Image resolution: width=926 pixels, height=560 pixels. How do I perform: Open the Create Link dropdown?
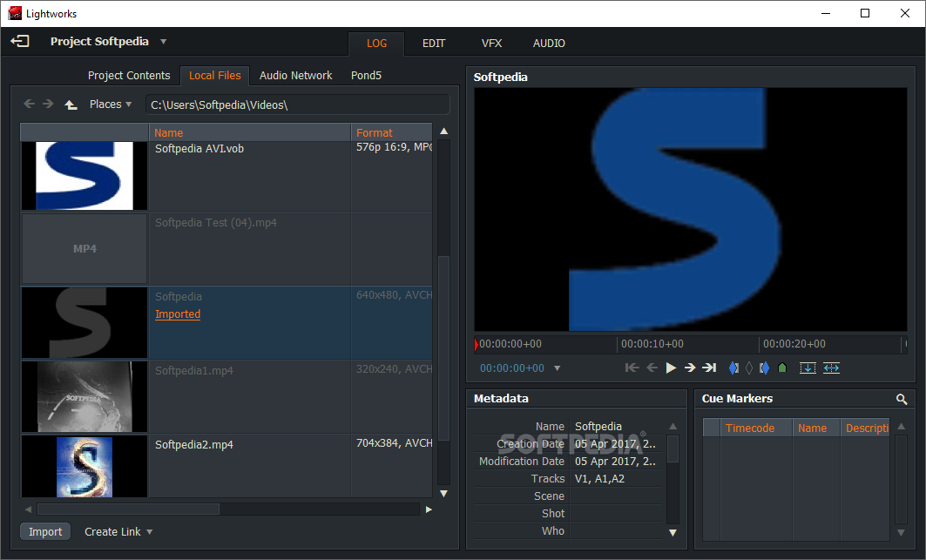[x=118, y=531]
